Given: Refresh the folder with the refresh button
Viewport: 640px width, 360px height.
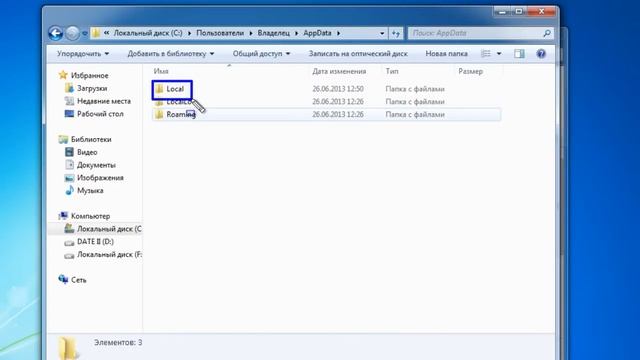Looking at the screenshot, I should [x=396, y=33].
